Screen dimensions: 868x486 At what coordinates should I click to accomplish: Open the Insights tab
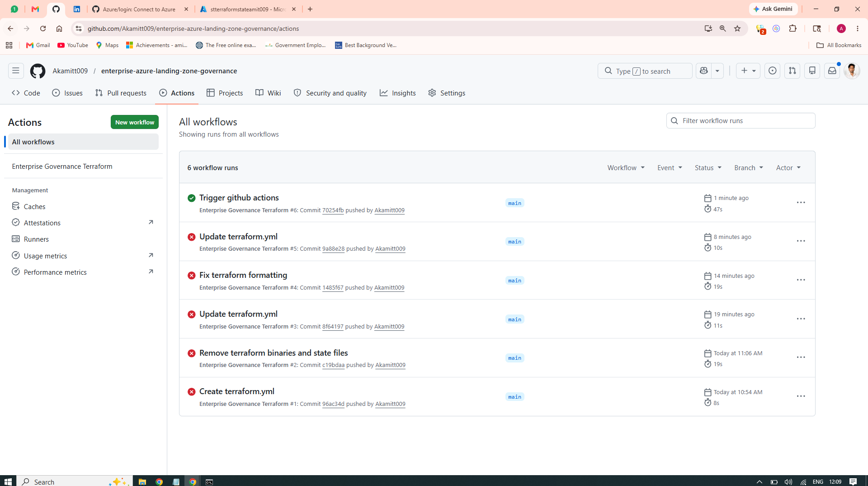[x=398, y=93]
